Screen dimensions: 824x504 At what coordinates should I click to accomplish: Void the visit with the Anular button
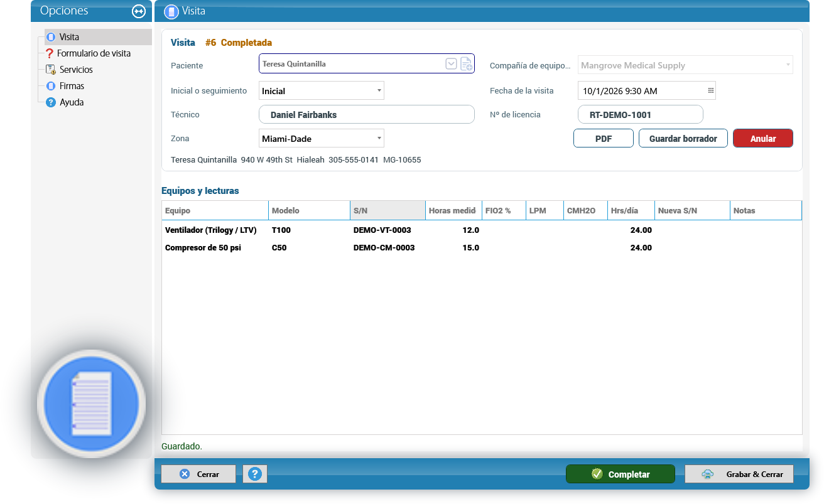[x=763, y=138]
